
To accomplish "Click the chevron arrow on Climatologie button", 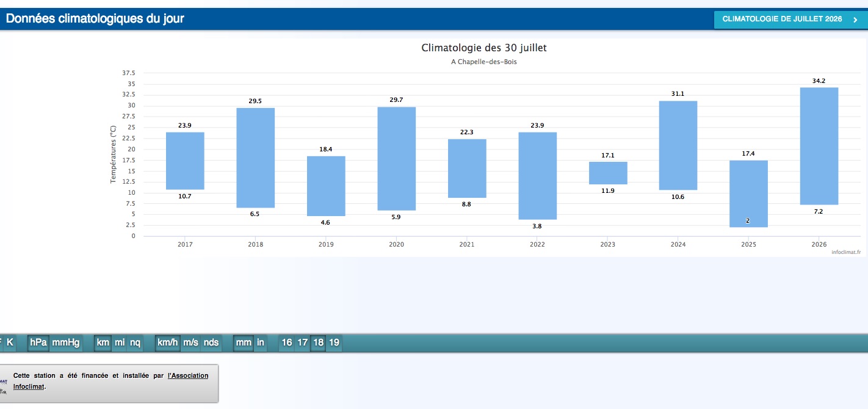I will pyautogui.click(x=855, y=20).
